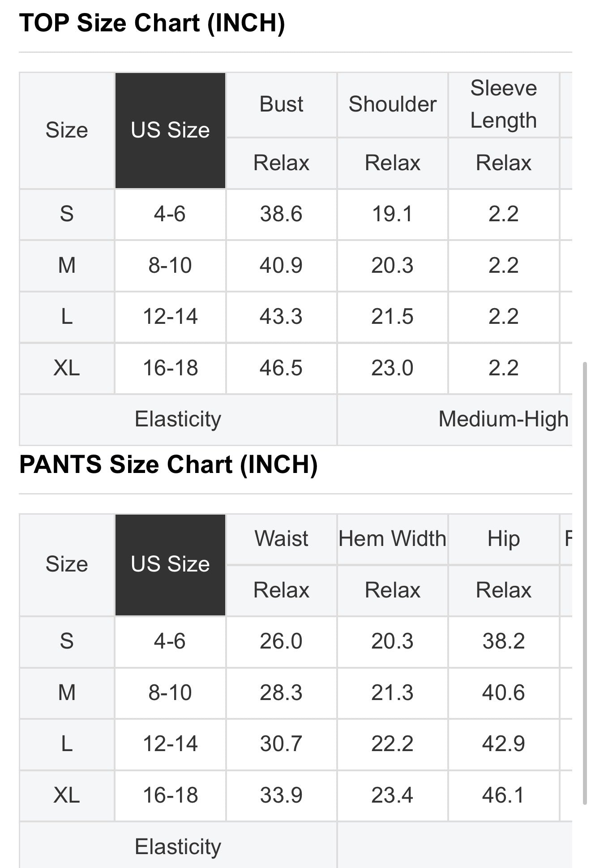Select the 26.0 waist measurement cell
Image resolution: width=591 pixels, height=868 pixels.
(281, 641)
